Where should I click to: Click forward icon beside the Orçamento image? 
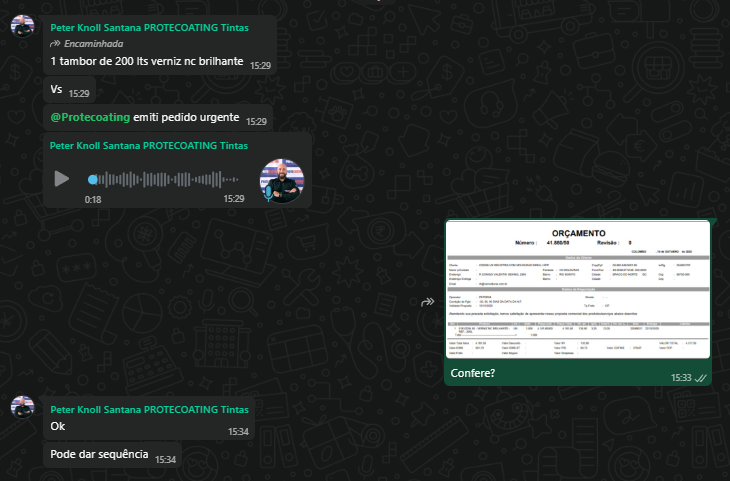(x=427, y=302)
